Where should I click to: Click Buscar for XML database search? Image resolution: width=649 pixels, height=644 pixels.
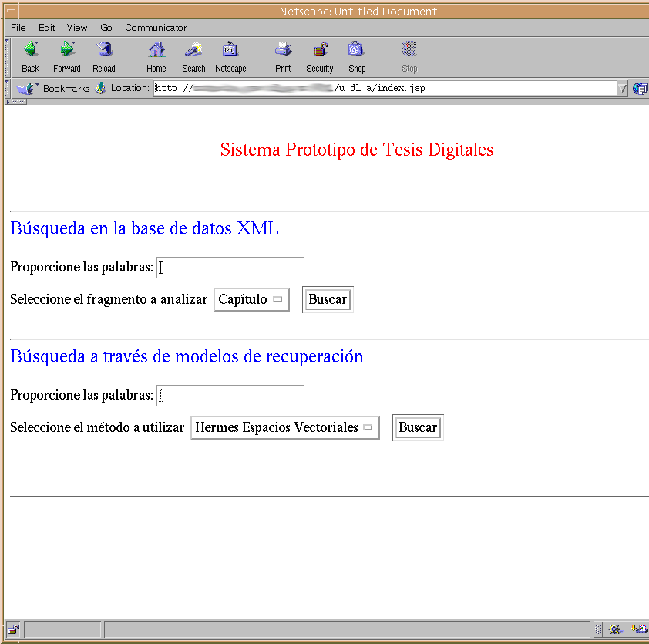[328, 299]
